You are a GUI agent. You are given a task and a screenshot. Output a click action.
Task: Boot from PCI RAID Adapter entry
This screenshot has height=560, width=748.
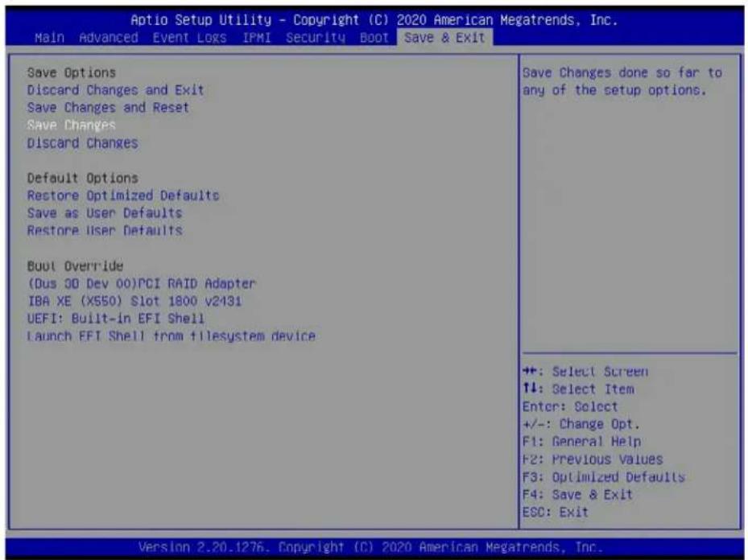(142, 283)
